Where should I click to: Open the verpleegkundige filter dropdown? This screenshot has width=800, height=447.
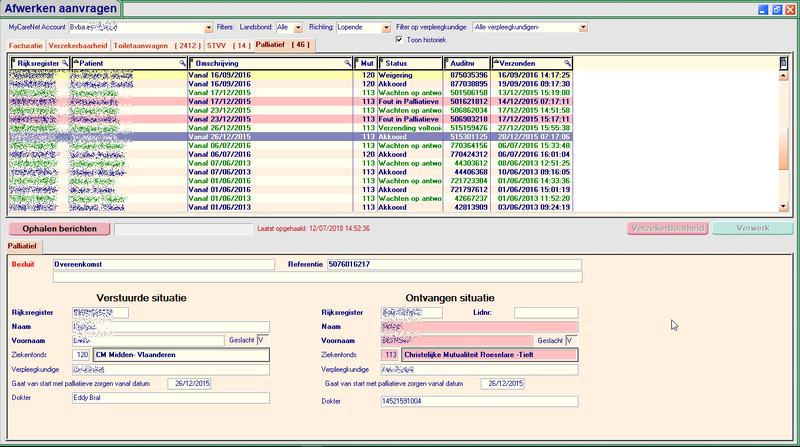584,28
